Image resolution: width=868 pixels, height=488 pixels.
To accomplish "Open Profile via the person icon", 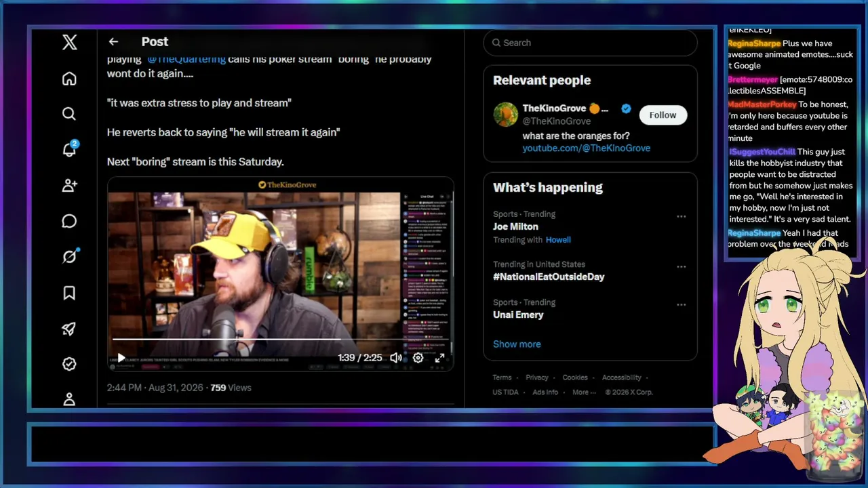I will (69, 399).
